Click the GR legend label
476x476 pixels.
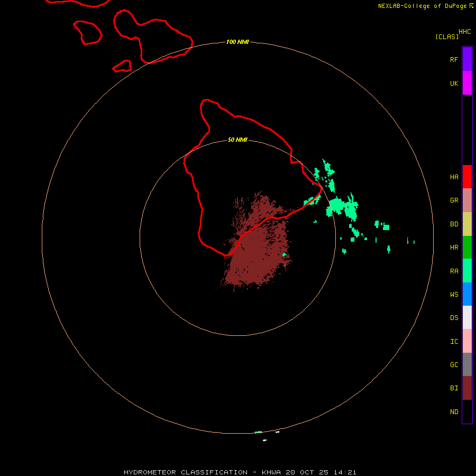454,200
